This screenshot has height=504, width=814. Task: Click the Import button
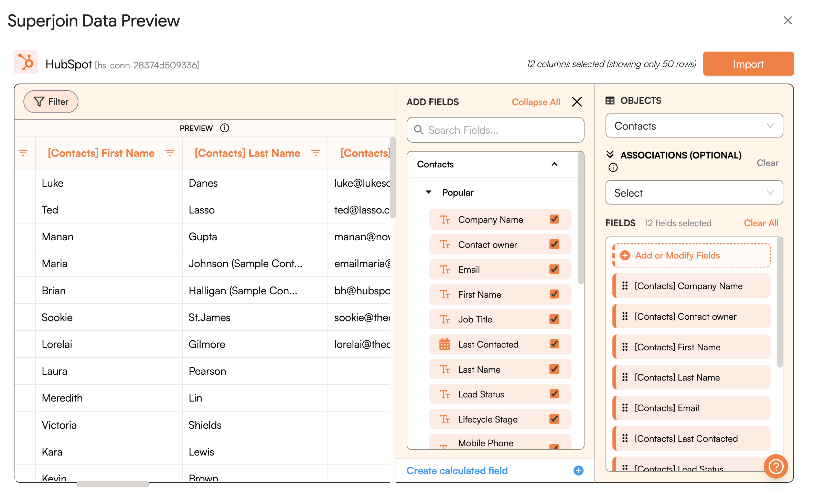pos(748,64)
